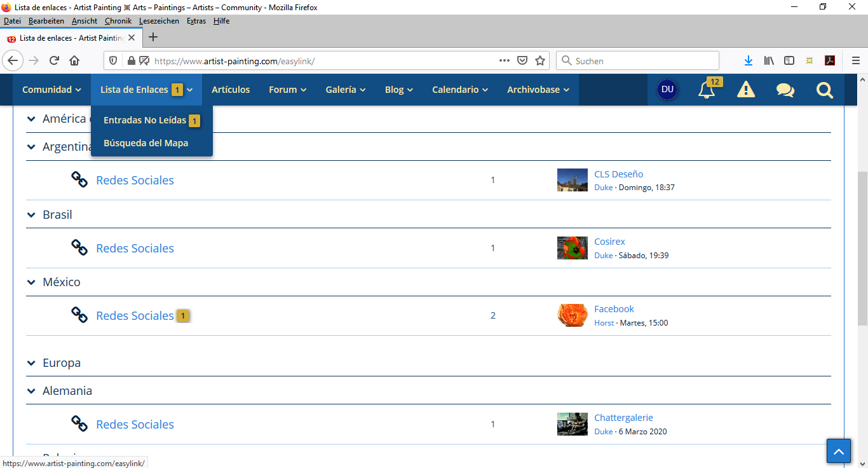Expand the Galería dropdown menu
Image resolution: width=868 pixels, height=468 pixels.
pyautogui.click(x=346, y=90)
